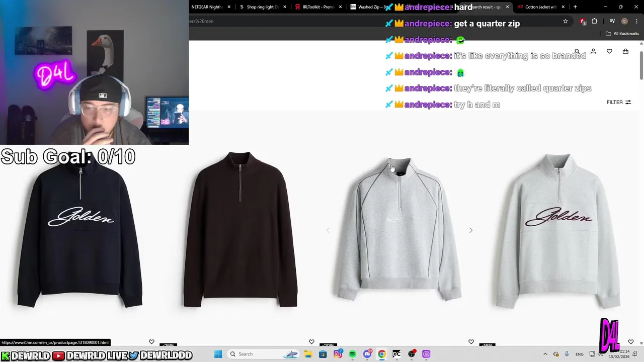644x362 pixels.
Task: Click the red extension icon with badge
Action: pos(583,21)
